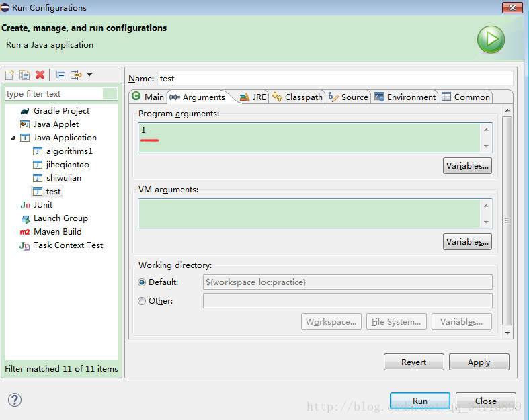
Task: Click the Arguments tab vertical scrollbar thumb
Action: [507, 220]
